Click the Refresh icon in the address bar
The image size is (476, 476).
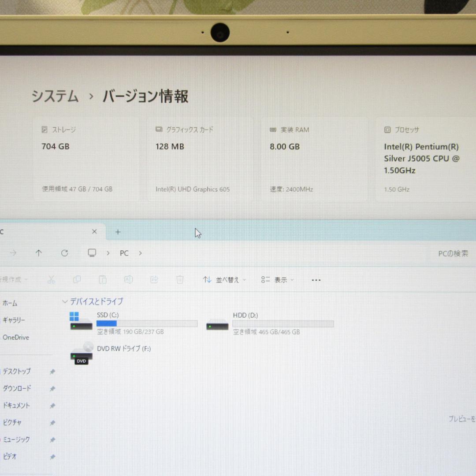pyautogui.click(x=64, y=253)
